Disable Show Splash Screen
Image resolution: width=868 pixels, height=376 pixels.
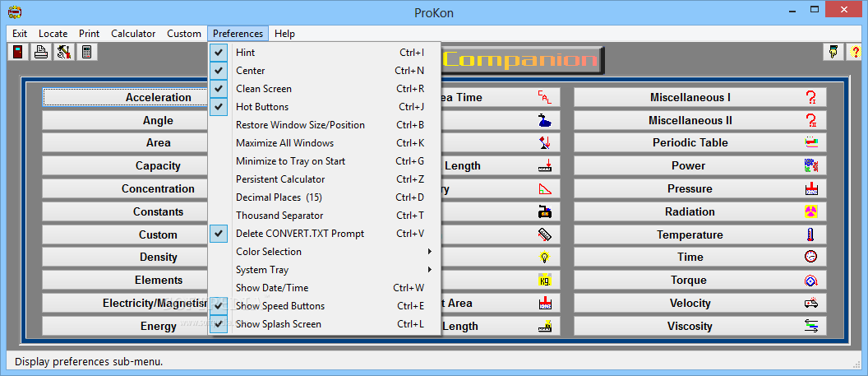pos(219,324)
